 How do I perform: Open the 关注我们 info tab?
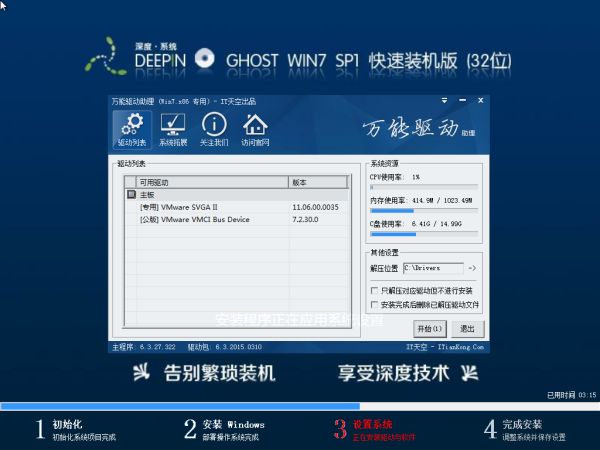click(214, 130)
